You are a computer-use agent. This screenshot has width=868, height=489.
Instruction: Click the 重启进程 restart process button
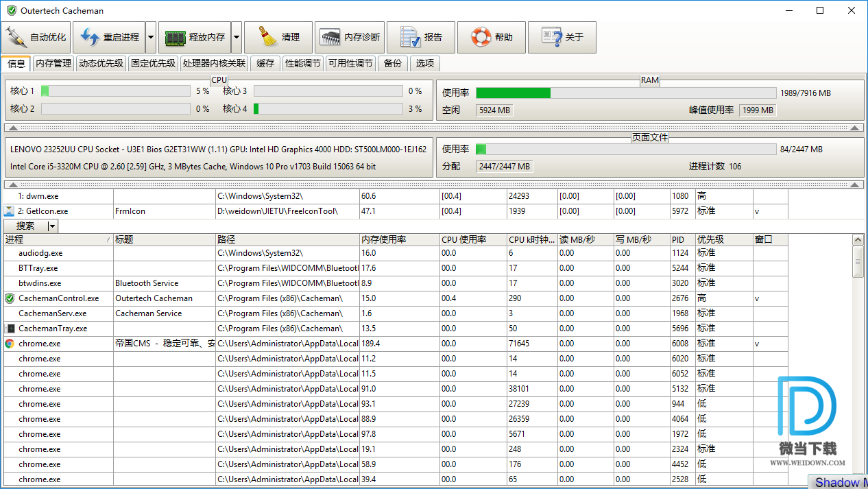(x=109, y=37)
